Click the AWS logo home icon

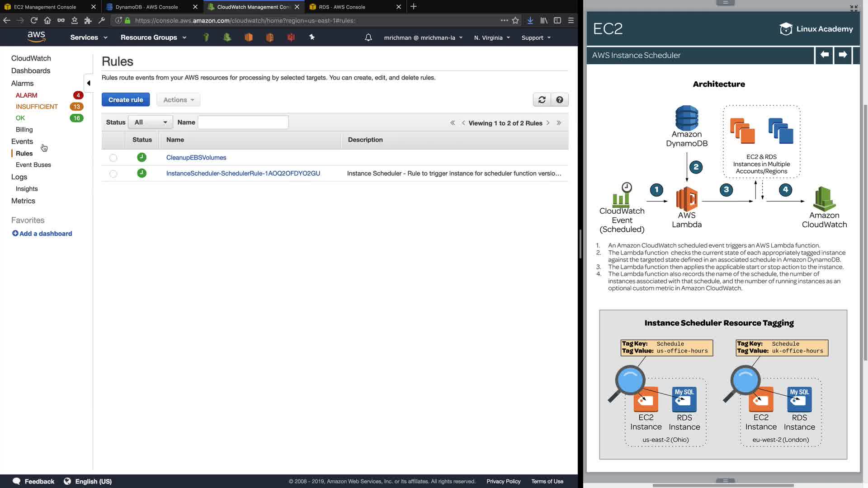click(x=36, y=37)
